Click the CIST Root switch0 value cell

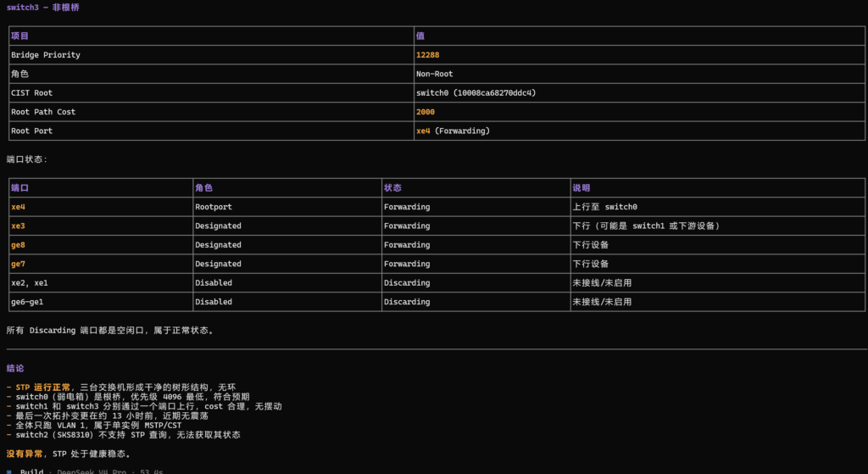[639, 93]
